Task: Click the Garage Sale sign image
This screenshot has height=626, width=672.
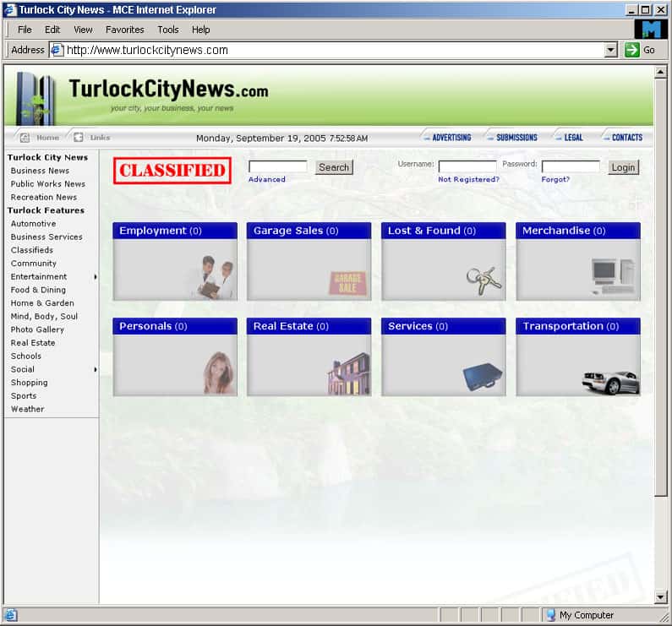Action: click(x=347, y=283)
